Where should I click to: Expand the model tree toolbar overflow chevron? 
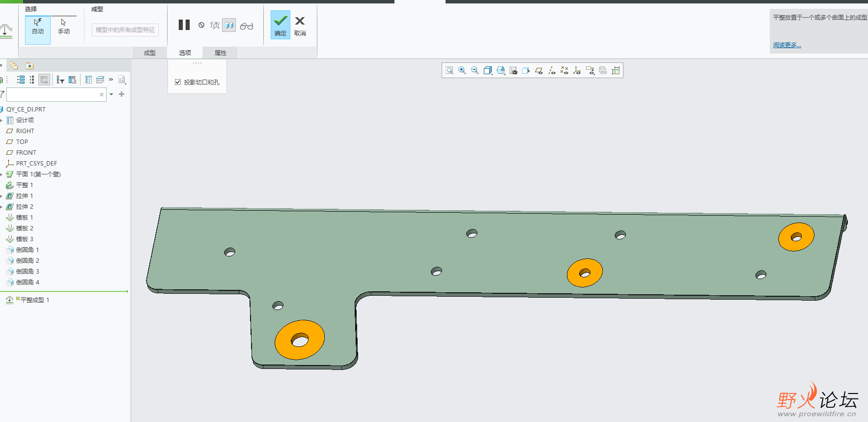click(111, 80)
